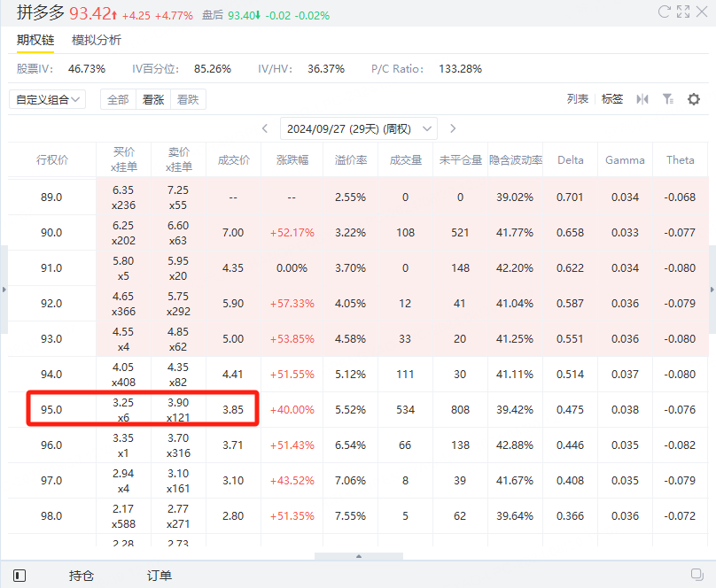716x588 pixels.
Task: Click the fullscreen expand icon
Action: [683, 12]
